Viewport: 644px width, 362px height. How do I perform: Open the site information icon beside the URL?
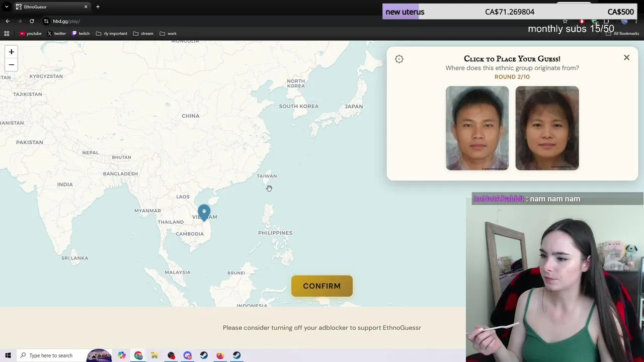(x=46, y=21)
